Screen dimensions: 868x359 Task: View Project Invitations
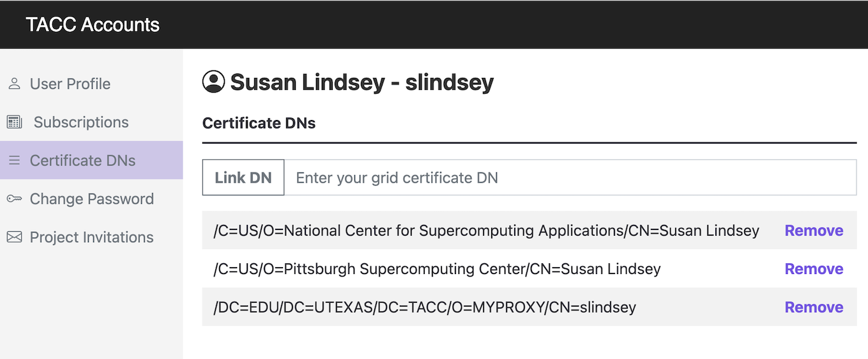click(x=91, y=237)
